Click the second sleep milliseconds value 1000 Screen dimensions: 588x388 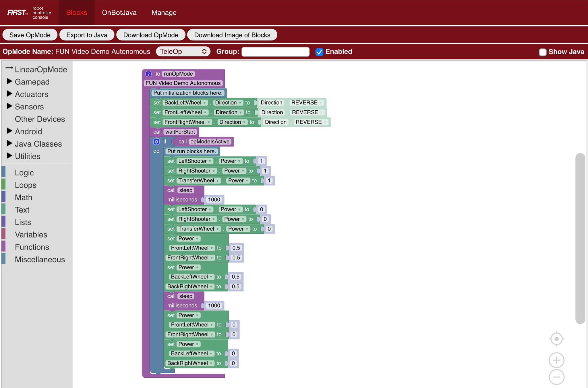[214, 306]
